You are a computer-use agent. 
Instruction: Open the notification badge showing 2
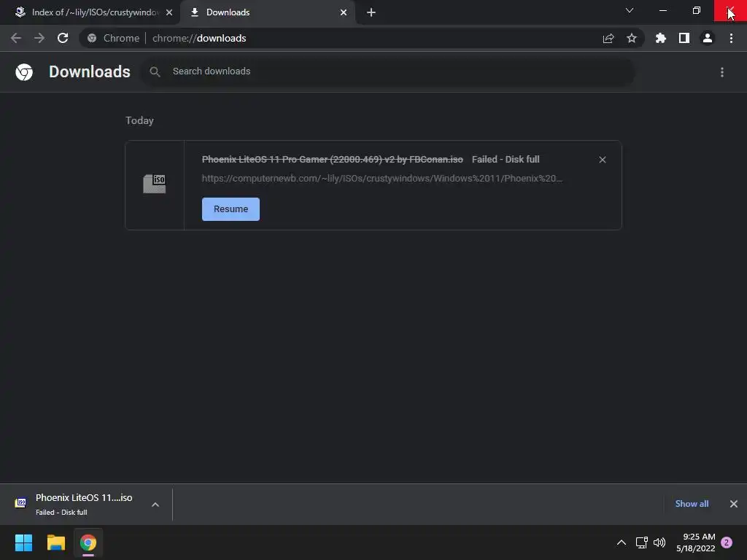coord(727,542)
